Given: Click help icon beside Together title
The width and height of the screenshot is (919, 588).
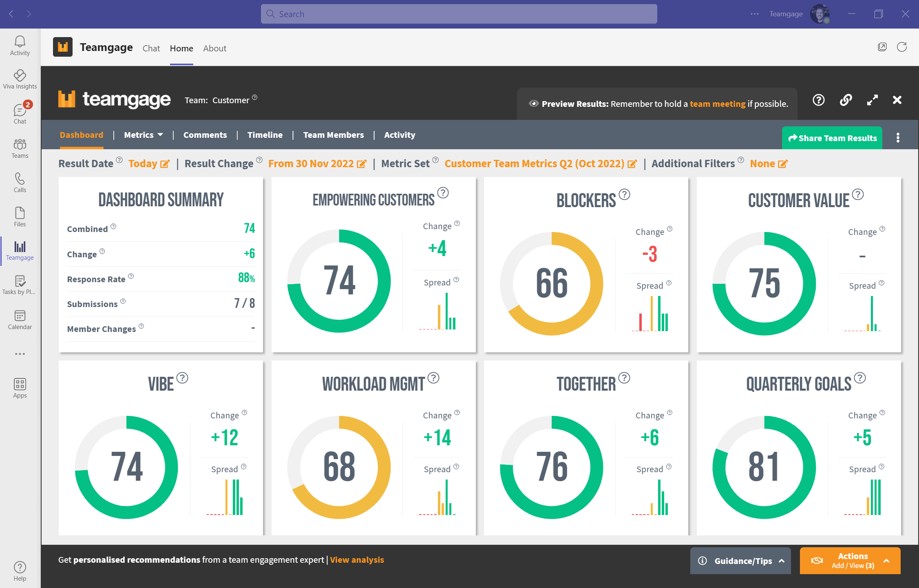Looking at the screenshot, I should point(624,378).
